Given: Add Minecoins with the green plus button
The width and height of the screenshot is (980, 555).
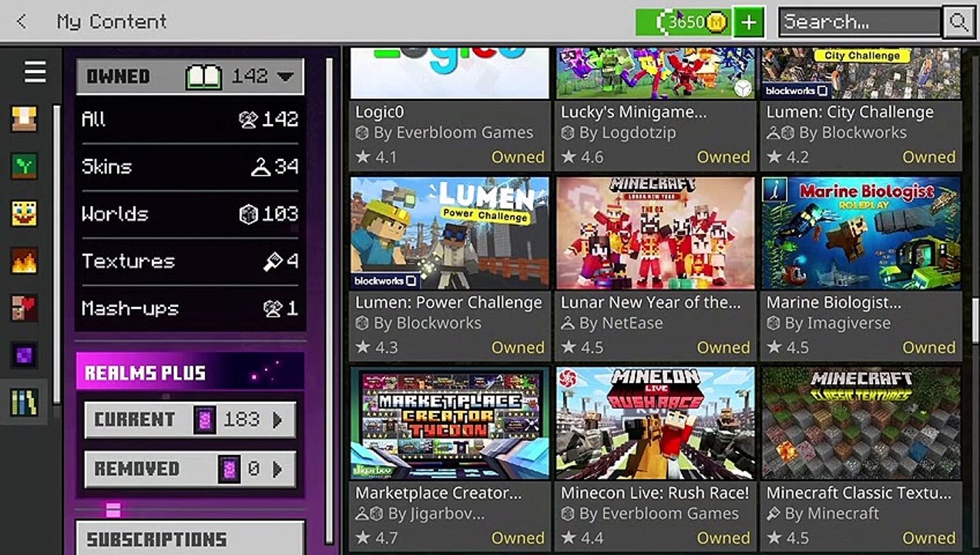Looking at the screenshot, I should (748, 22).
